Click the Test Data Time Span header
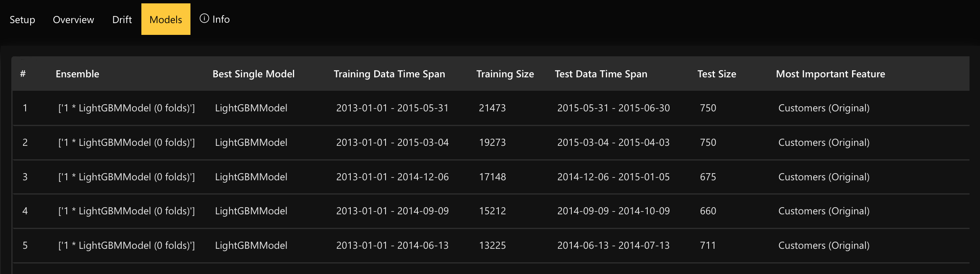Screen dimensions: 980x274 (601, 74)
